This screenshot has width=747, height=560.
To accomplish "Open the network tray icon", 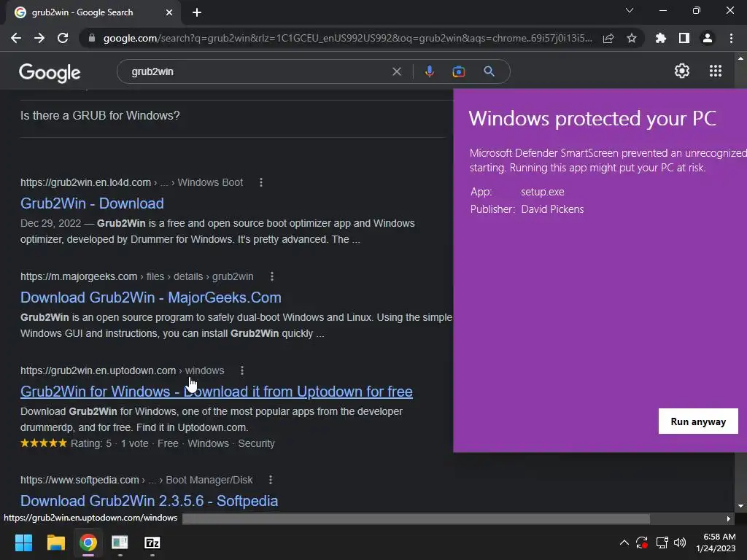I will tap(662, 542).
